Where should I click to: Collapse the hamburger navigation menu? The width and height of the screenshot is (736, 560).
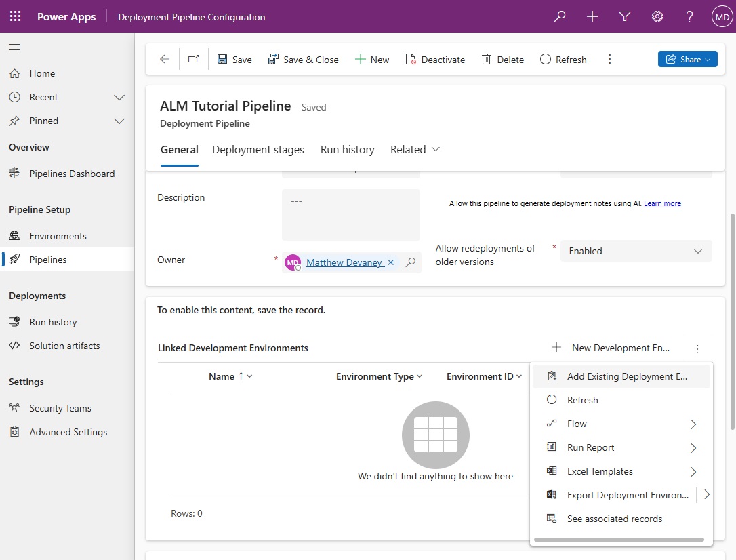(14, 47)
